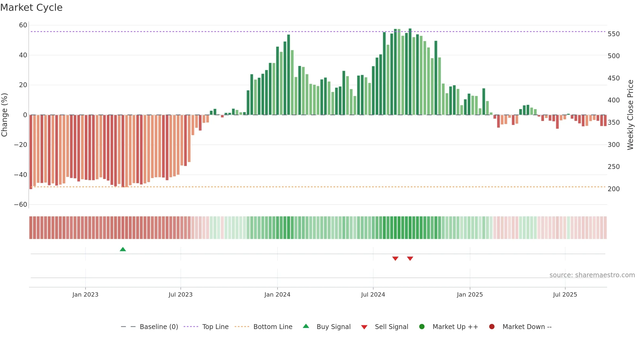
Task: Click the dark red Market Down legend circle
Action: tap(492, 327)
